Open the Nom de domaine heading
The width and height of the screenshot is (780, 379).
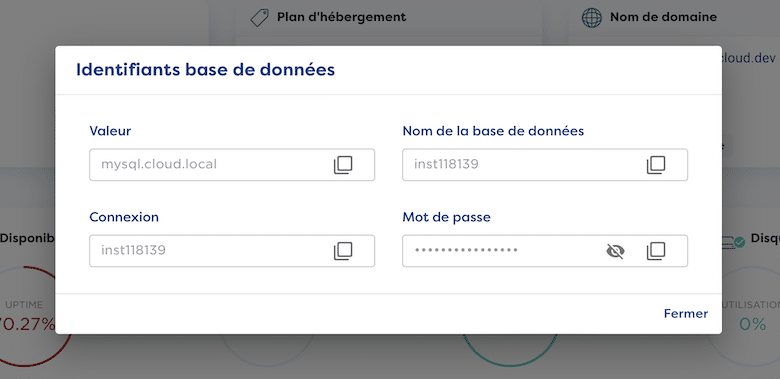(663, 17)
